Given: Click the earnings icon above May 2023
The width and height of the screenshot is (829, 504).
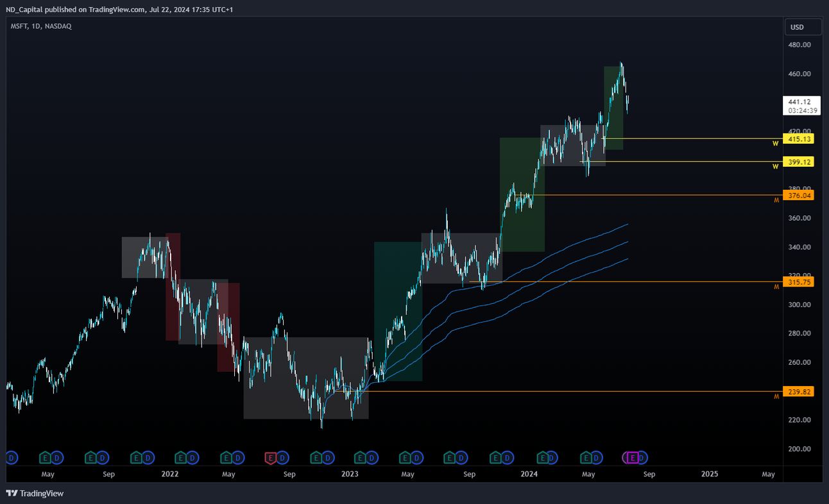Looking at the screenshot, I should [x=406, y=457].
